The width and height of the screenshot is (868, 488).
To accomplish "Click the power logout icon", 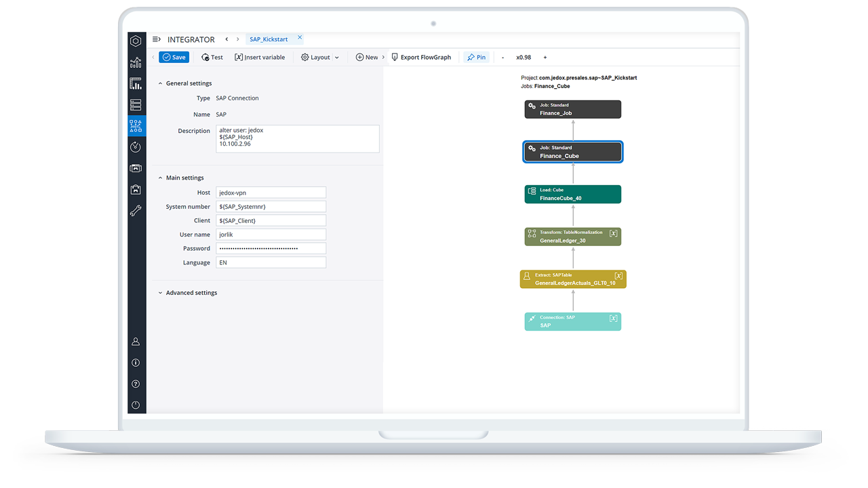I will 136,405.
